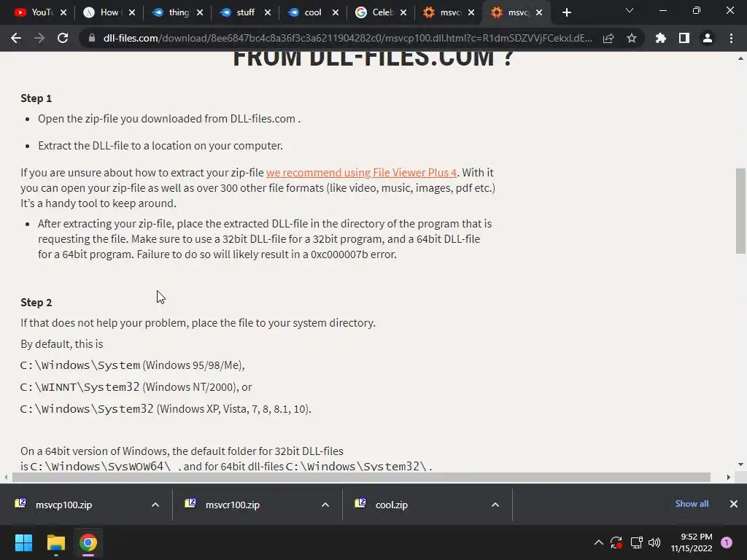The image size is (747, 560).
Task: Show hidden system tray icons
Action: click(599, 542)
